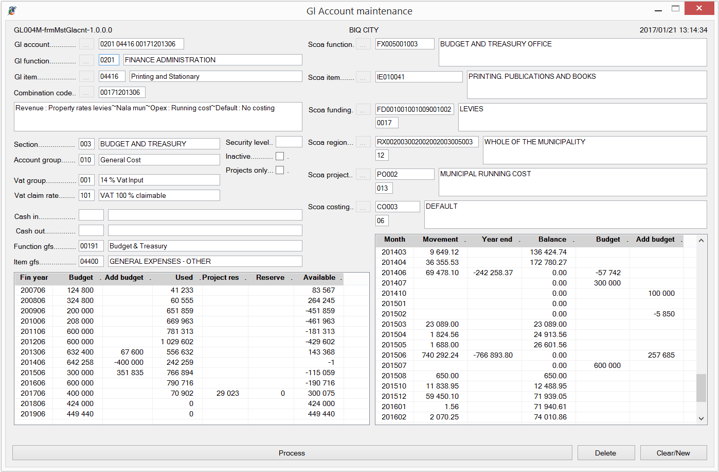Select the 201602 month row
The width and height of the screenshot is (719, 472).
point(530,417)
